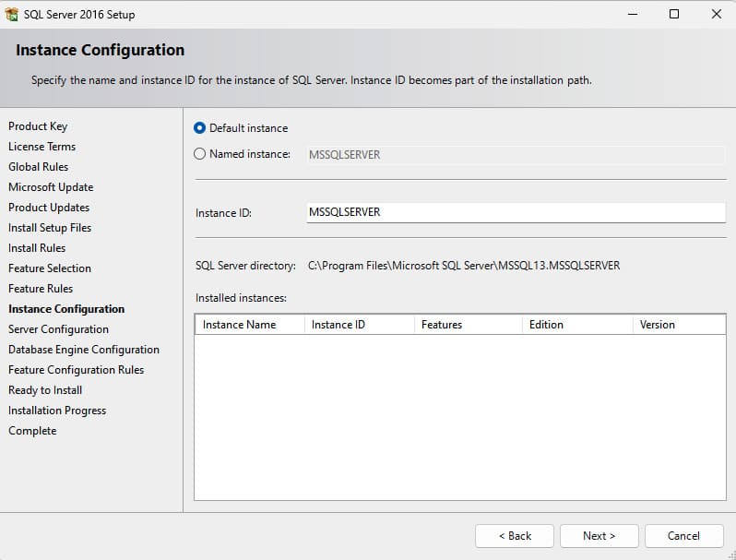Minimize the SQL Server Setup window
The width and height of the screenshot is (736, 560).
click(632, 14)
